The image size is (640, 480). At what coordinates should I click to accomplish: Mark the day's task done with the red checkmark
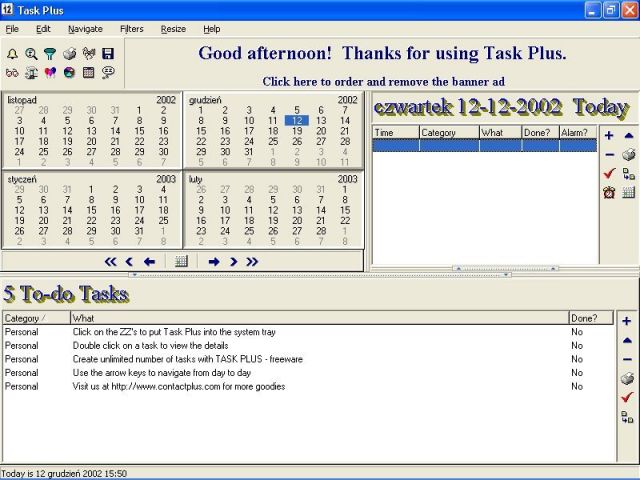609,173
